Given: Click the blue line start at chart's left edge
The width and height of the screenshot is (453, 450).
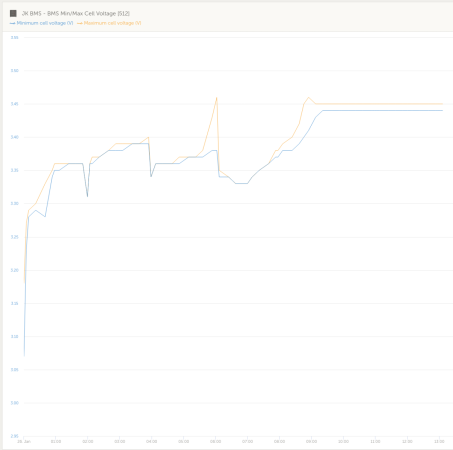Looking at the screenshot, I should (24, 356).
